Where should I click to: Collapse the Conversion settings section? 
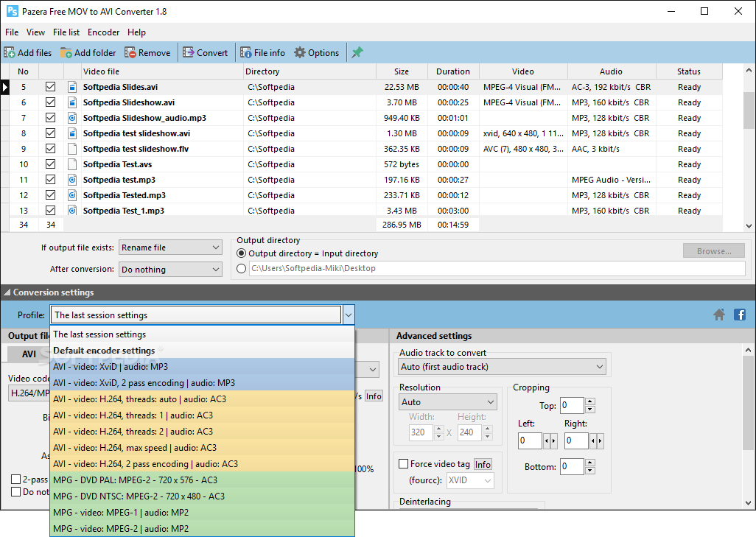7,292
